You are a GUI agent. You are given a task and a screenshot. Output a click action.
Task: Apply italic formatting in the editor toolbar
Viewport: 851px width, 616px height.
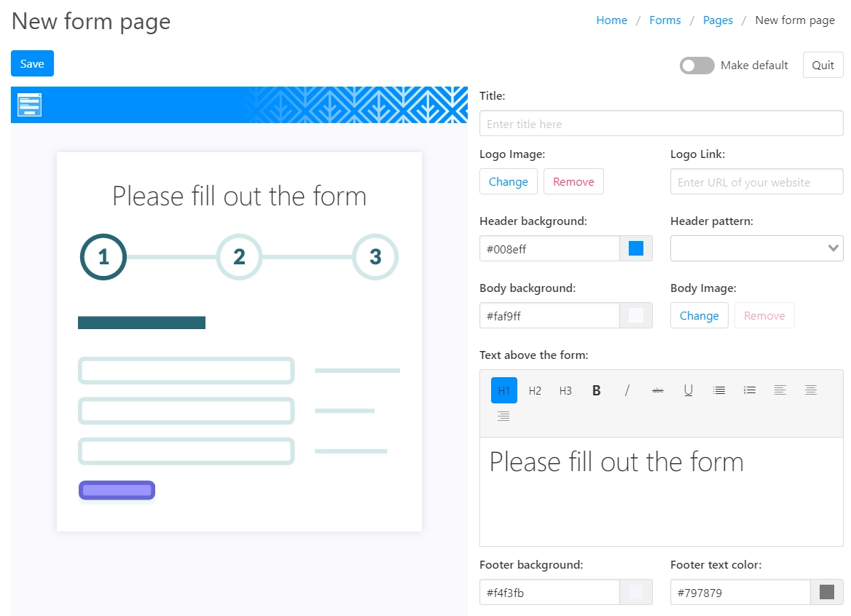coord(627,390)
